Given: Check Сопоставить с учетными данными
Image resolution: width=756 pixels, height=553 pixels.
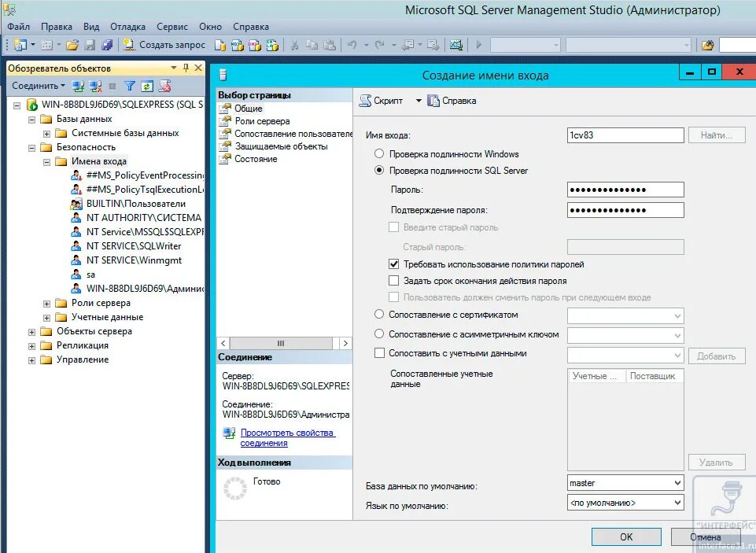Looking at the screenshot, I should coord(379,353).
